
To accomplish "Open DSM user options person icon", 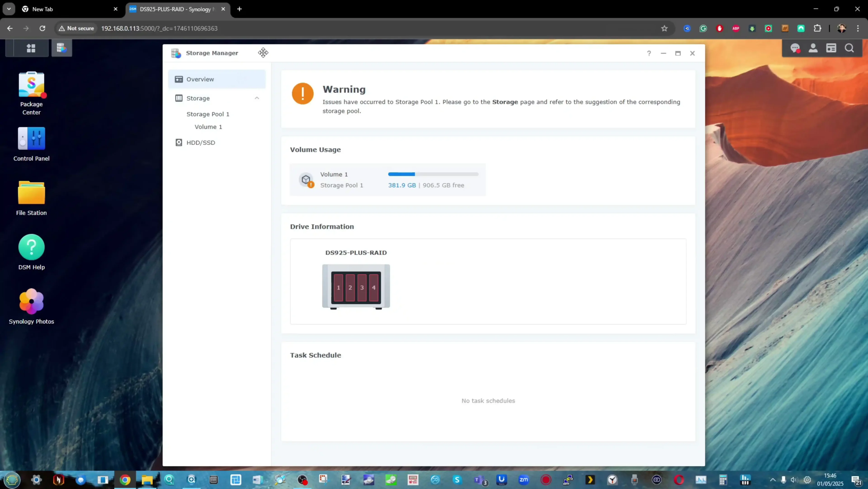I will [x=813, y=48].
